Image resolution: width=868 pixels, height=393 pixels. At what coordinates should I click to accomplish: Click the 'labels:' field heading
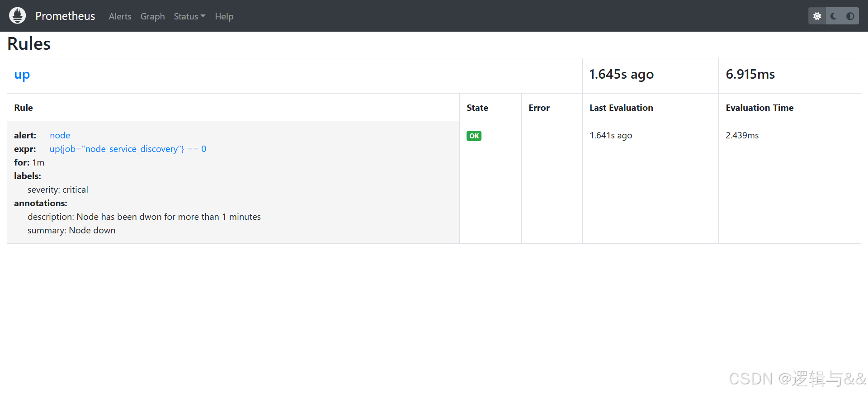pyautogui.click(x=28, y=176)
